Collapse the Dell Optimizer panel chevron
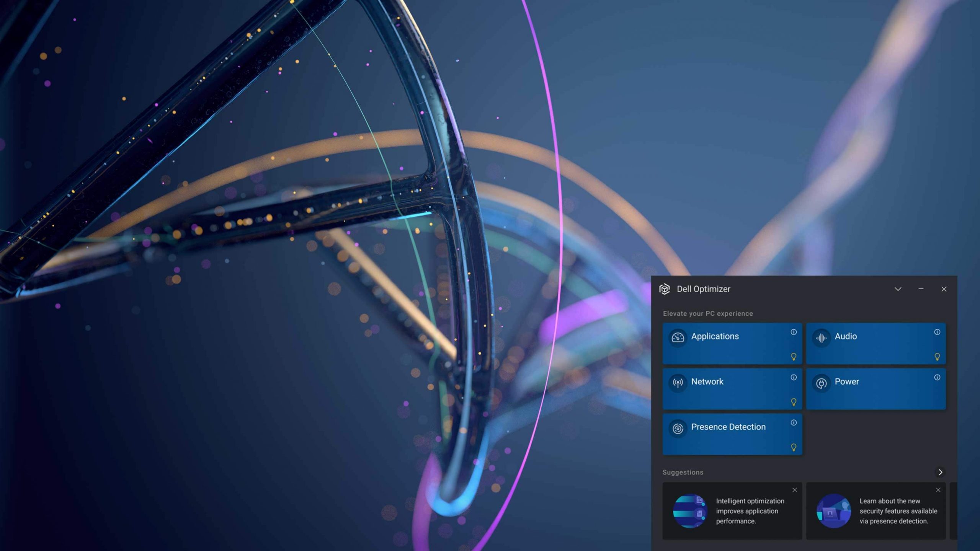This screenshot has width=980, height=551. 898,289
